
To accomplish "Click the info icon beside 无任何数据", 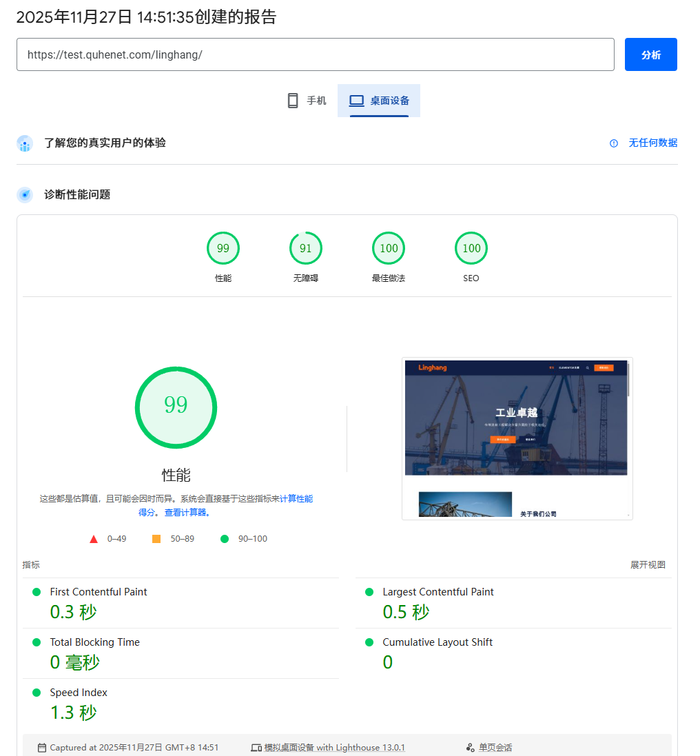I will 614,143.
